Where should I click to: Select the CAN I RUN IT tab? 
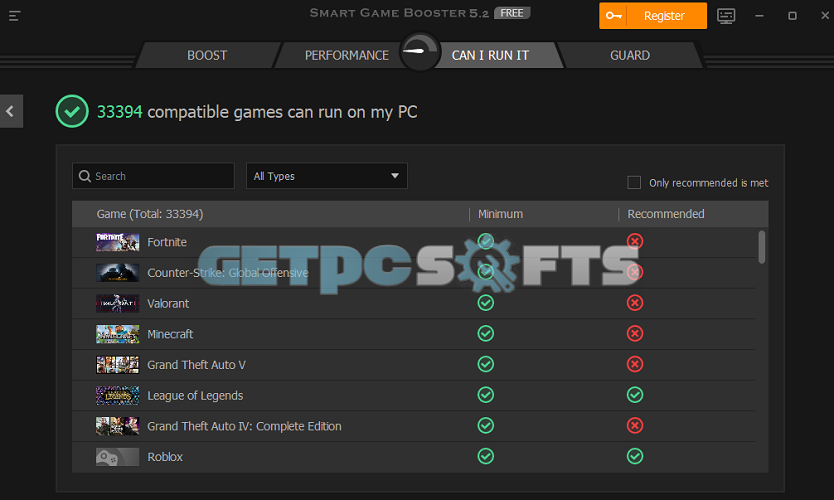[x=490, y=55]
